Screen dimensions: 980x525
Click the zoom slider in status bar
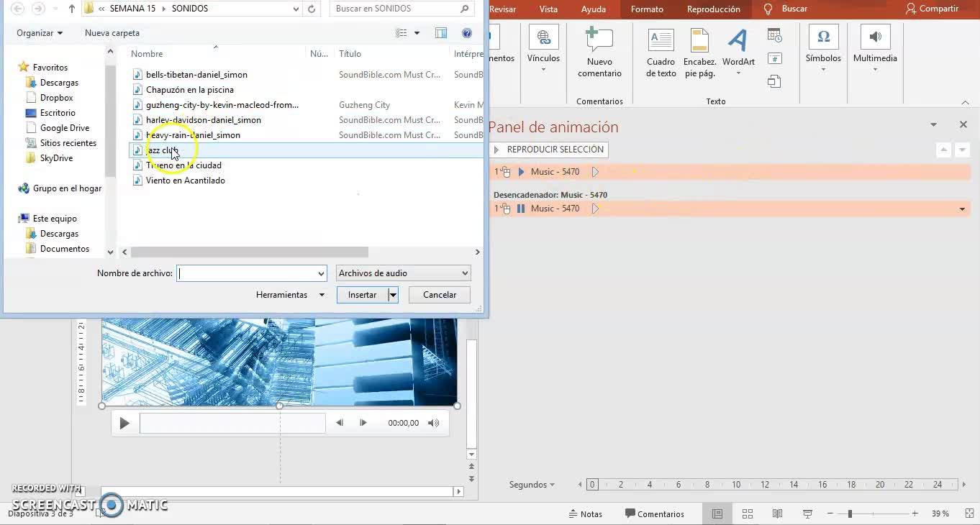tap(850, 513)
